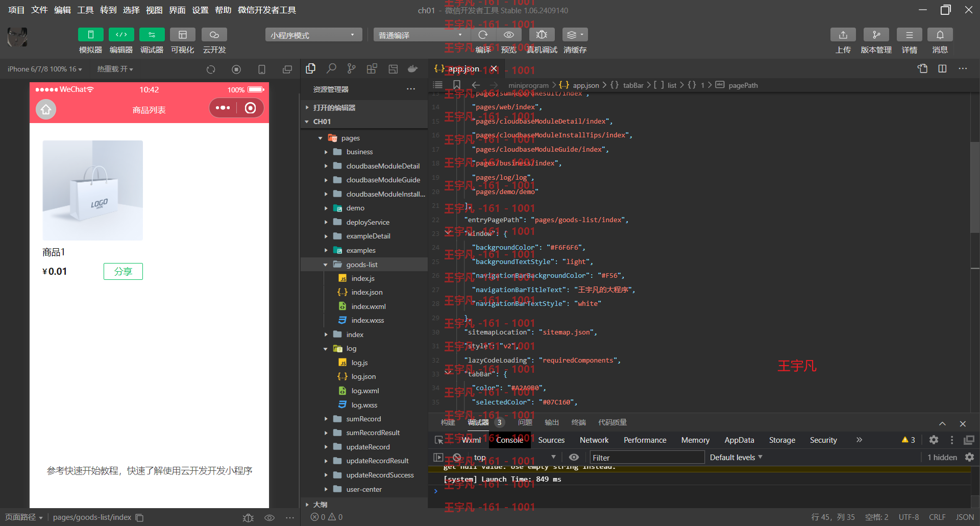Toggle the simulator panel button
Screen dimensions: 980x526
(90, 35)
